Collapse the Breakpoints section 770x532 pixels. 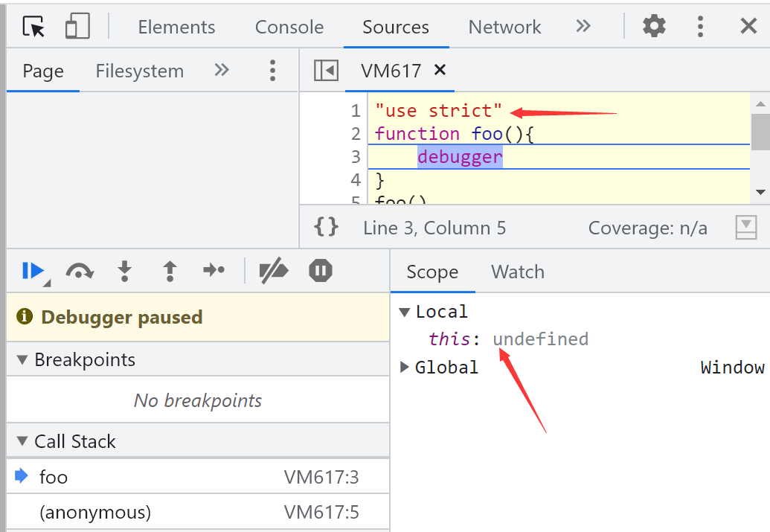click(21, 360)
